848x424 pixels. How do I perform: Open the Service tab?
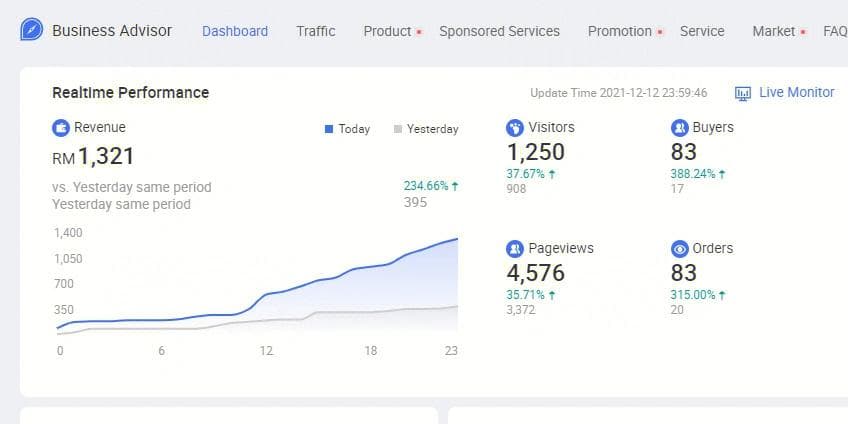click(x=702, y=31)
